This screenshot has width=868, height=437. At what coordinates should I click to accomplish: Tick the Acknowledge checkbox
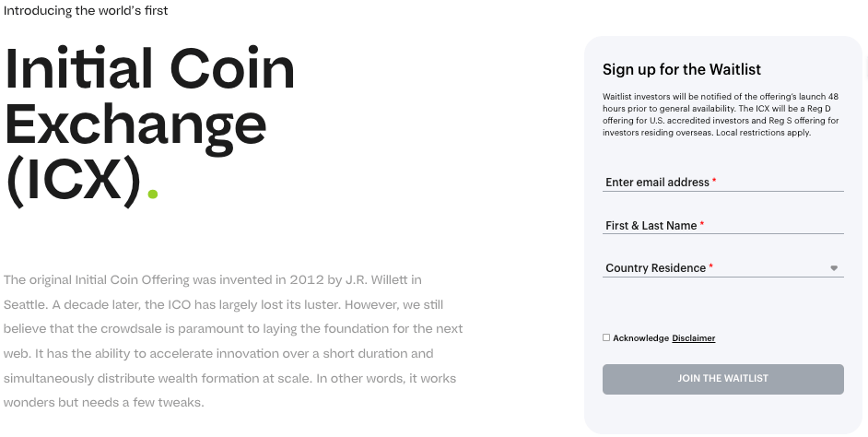606,337
